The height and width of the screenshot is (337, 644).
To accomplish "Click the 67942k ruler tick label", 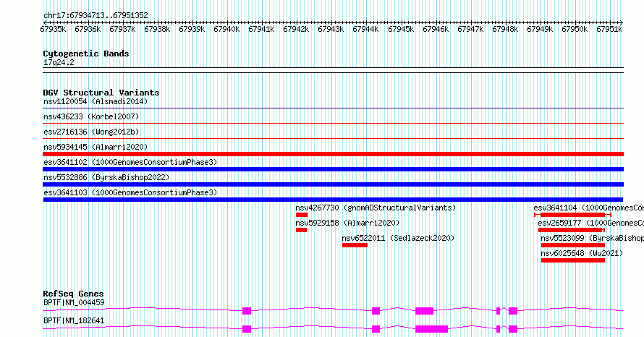I will [296, 29].
